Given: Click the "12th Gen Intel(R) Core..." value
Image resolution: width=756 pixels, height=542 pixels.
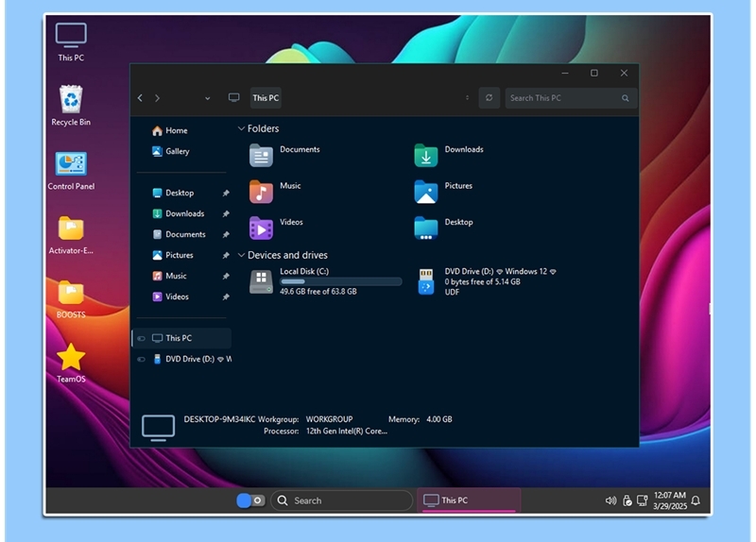Looking at the screenshot, I should [347, 432].
